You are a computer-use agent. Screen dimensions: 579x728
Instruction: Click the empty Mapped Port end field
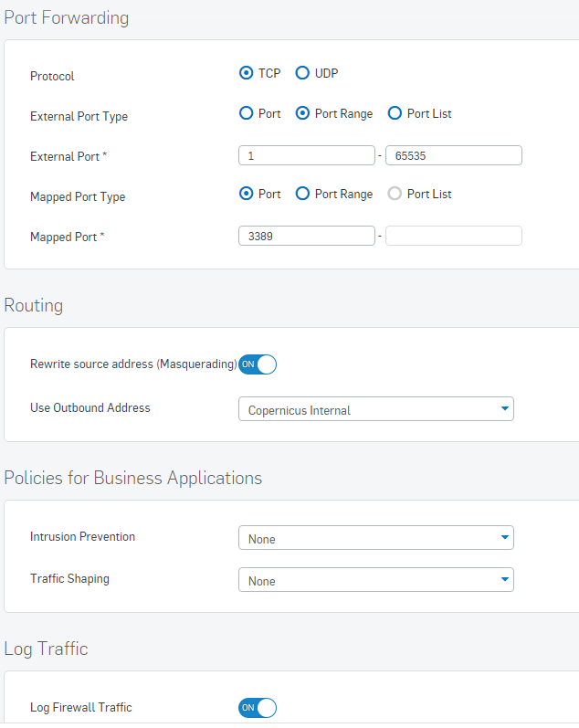tap(454, 236)
